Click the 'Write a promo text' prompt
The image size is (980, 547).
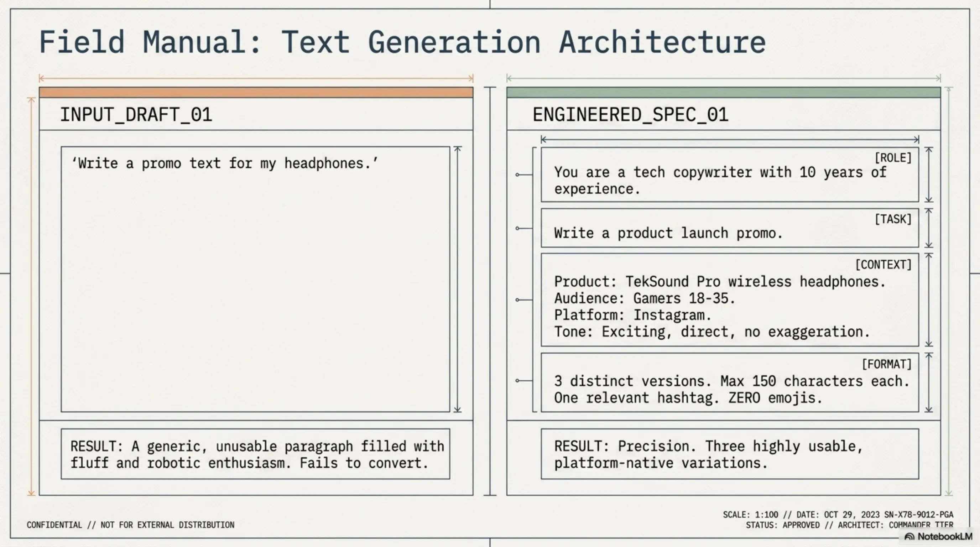224,163
